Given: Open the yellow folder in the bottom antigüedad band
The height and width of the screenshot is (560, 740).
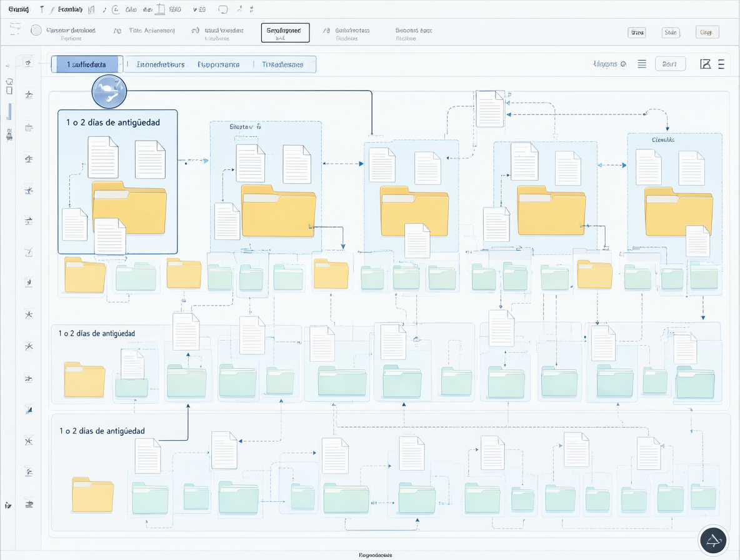Looking at the screenshot, I should pos(92,494).
